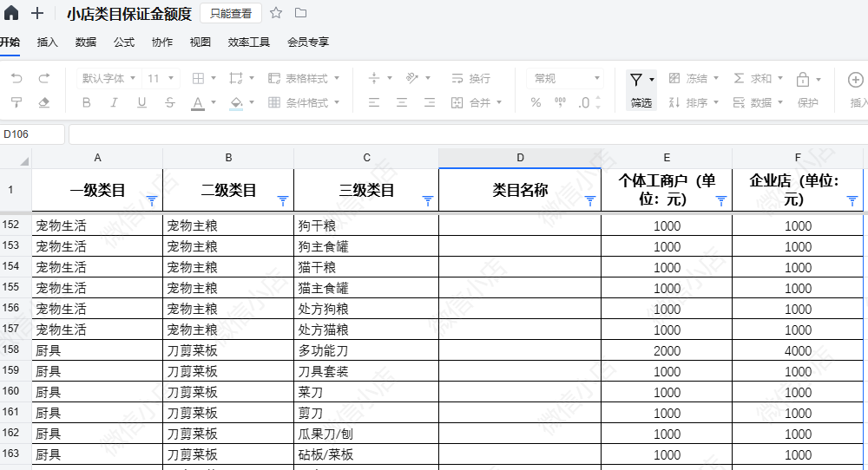Open the 排序 sort menu

pos(694,102)
